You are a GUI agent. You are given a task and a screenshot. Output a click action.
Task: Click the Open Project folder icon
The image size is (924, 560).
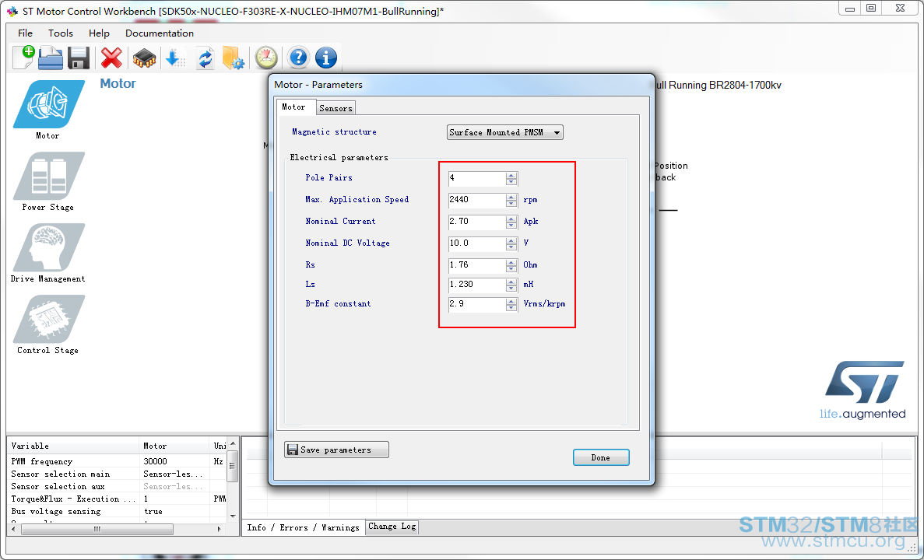pyautogui.click(x=51, y=58)
